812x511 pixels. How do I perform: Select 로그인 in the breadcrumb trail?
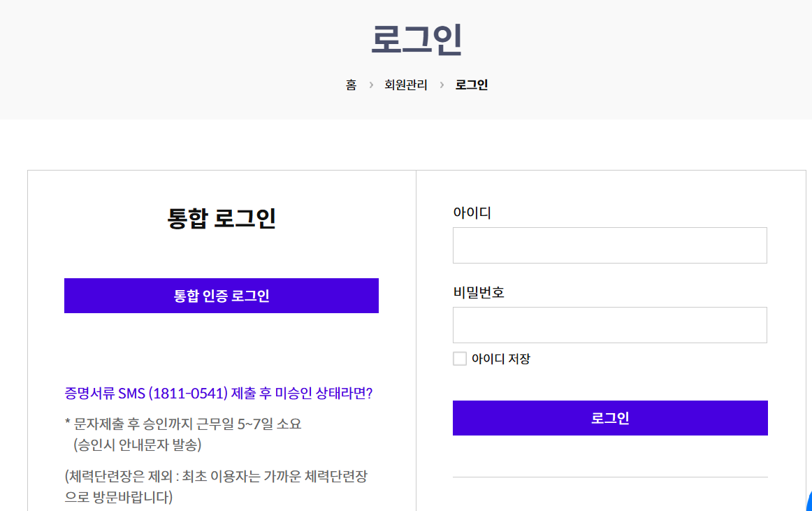[x=471, y=85]
